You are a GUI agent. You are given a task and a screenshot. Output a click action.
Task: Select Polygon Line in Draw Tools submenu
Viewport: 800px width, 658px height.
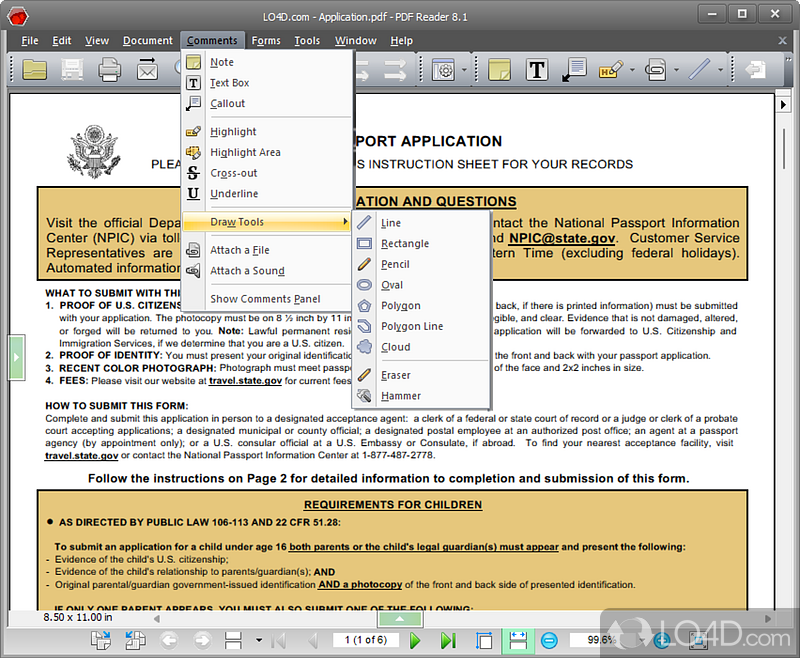click(x=421, y=326)
